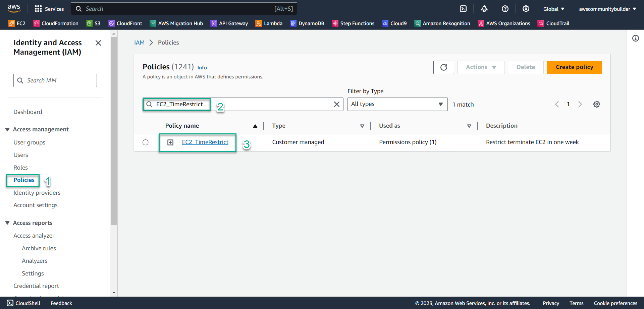Open the top bar settings gear

click(x=526, y=9)
